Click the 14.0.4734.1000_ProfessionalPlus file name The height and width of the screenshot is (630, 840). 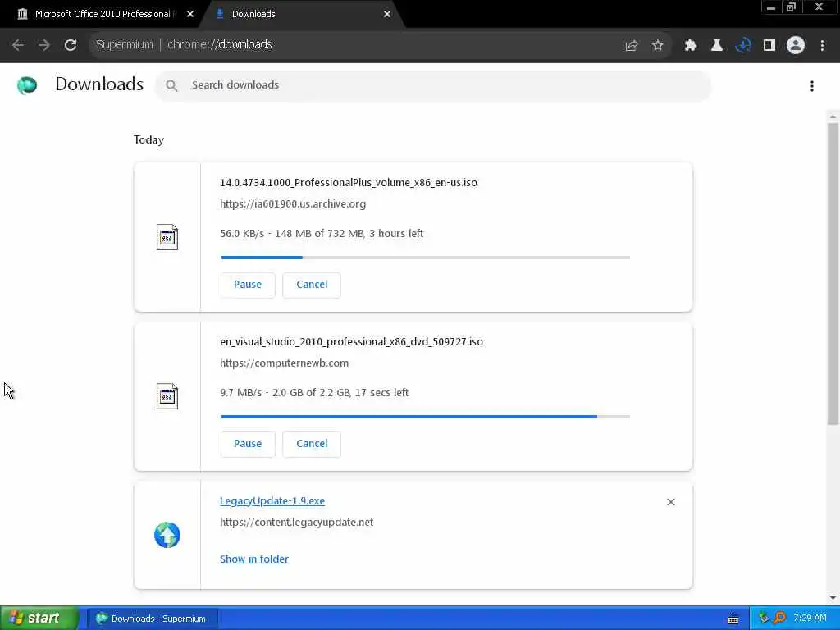pos(348,183)
